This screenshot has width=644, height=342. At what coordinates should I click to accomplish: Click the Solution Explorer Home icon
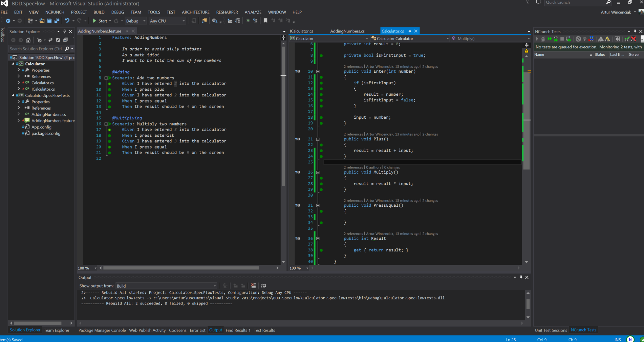point(28,40)
